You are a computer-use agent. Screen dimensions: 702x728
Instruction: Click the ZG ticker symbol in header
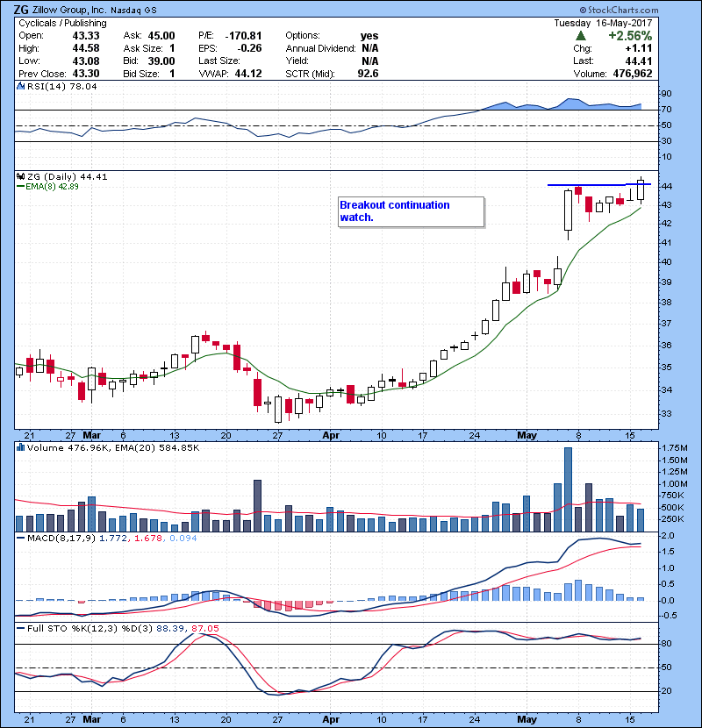tap(21, 10)
